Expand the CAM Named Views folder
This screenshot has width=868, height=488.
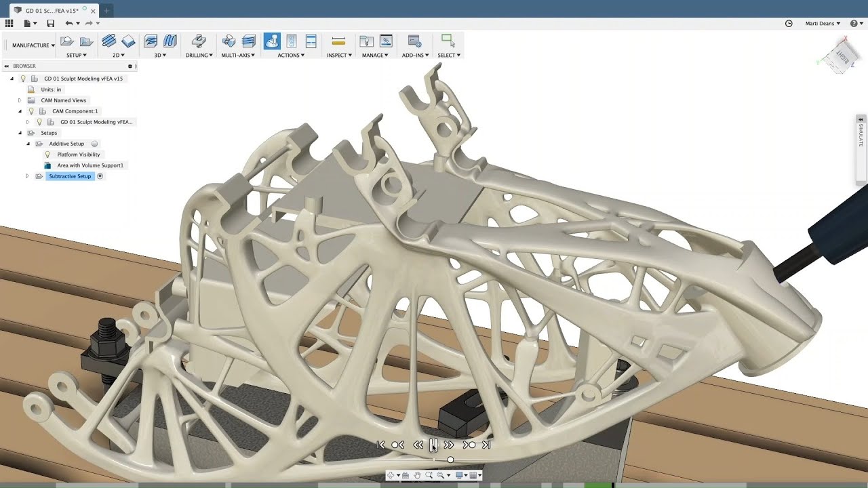pos(20,100)
